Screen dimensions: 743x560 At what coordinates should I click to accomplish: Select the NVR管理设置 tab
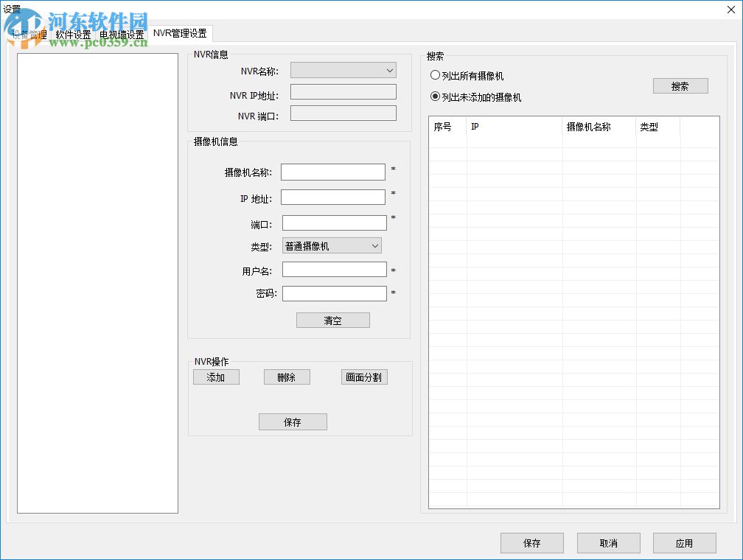click(179, 33)
